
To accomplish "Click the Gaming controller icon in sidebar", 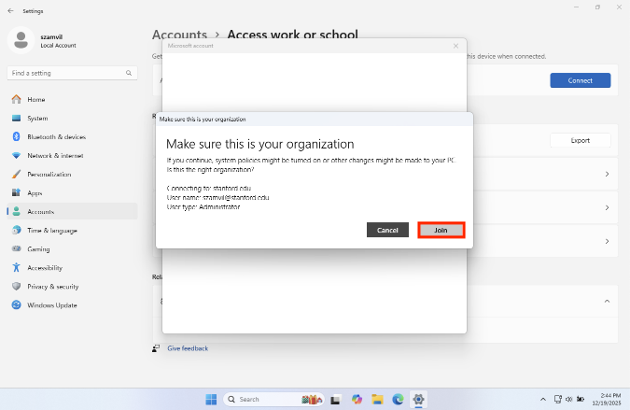I will (16, 249).
